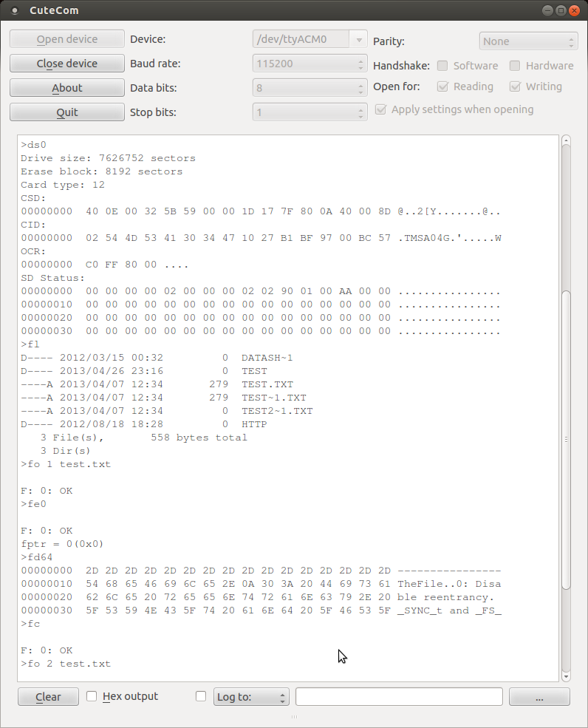
Task: Open the About dialog
Action: 66,88
